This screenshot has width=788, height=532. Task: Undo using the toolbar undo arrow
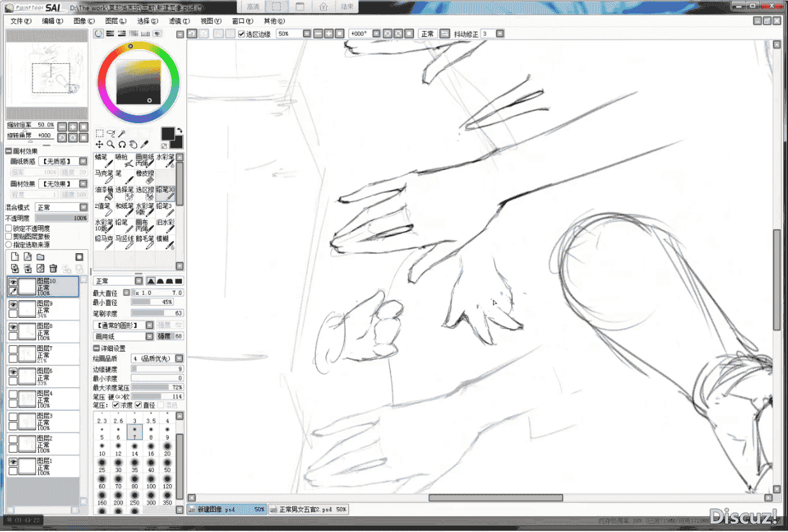pyautogui.click(x=193, y=33)
